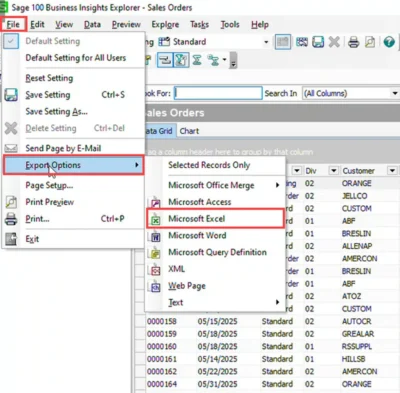Click Exit in the File menu

pos(74,239)
